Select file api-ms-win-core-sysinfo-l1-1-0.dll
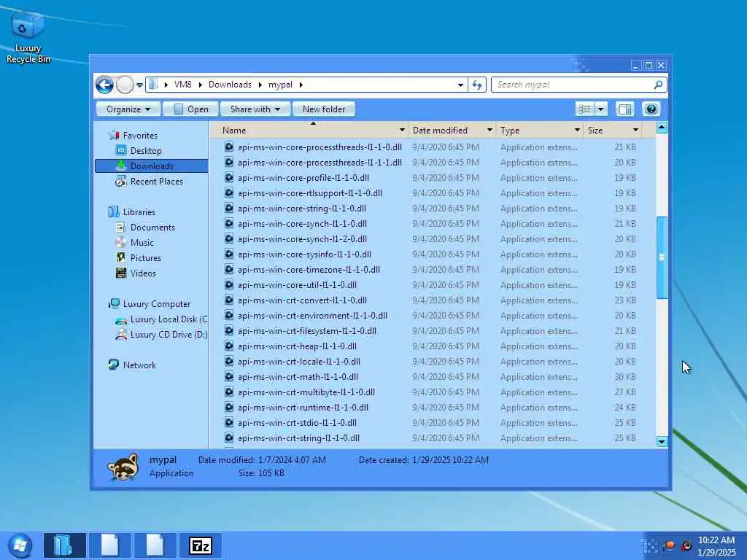The width and height of the screenshot is (747, 560). pyautogui.click(x=304, y=254)
